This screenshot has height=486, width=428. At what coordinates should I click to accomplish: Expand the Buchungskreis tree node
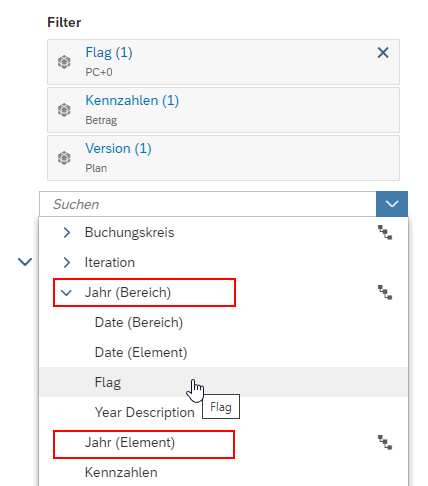tap(67, 233)
